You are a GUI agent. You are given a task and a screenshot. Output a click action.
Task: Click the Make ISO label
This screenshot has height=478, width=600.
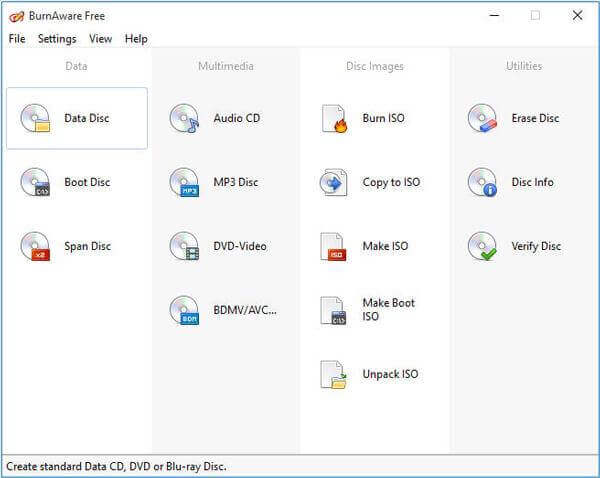385,246
